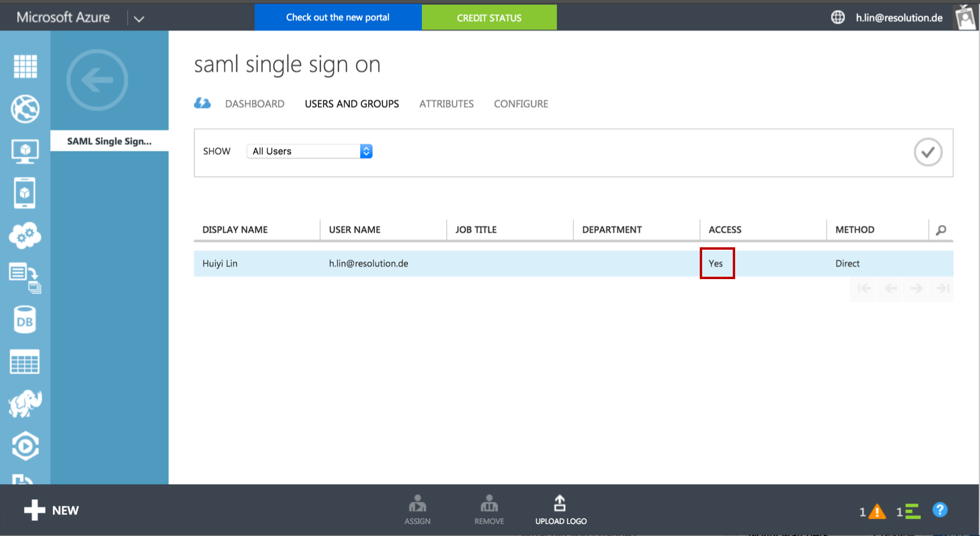Expand the Microsoft Azure chevron menu

tap(139, 19)
